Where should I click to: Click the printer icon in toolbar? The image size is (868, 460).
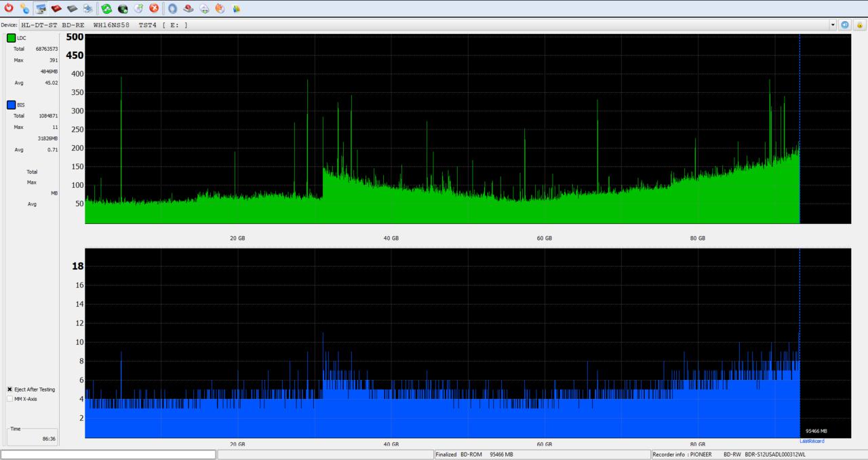tap(87, 9)
